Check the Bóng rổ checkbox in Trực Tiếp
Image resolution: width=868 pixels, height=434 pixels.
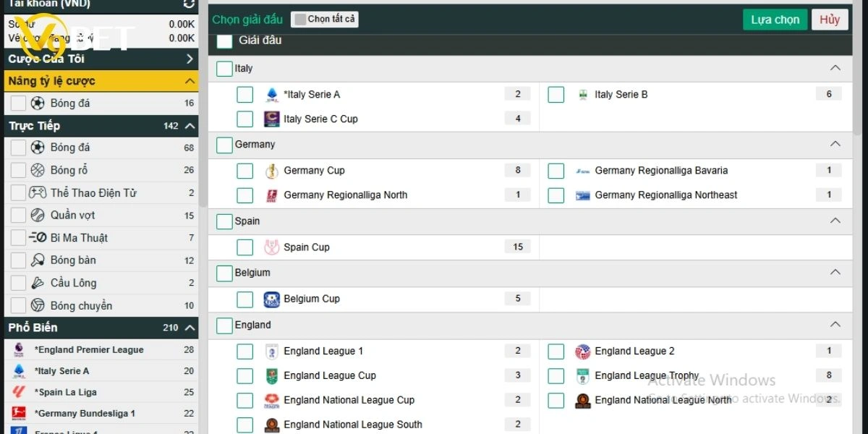[x=18, y=171]
